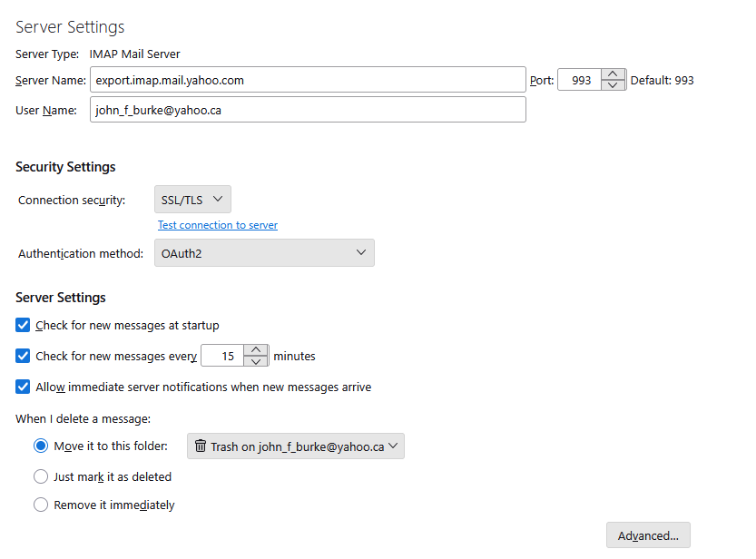
Task: Expand the Authentication method OAuth2 dropdown
Action: (263, 253)
